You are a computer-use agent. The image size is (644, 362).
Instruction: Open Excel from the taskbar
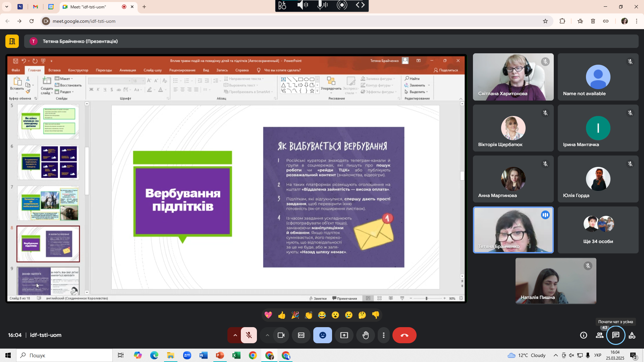236,355
